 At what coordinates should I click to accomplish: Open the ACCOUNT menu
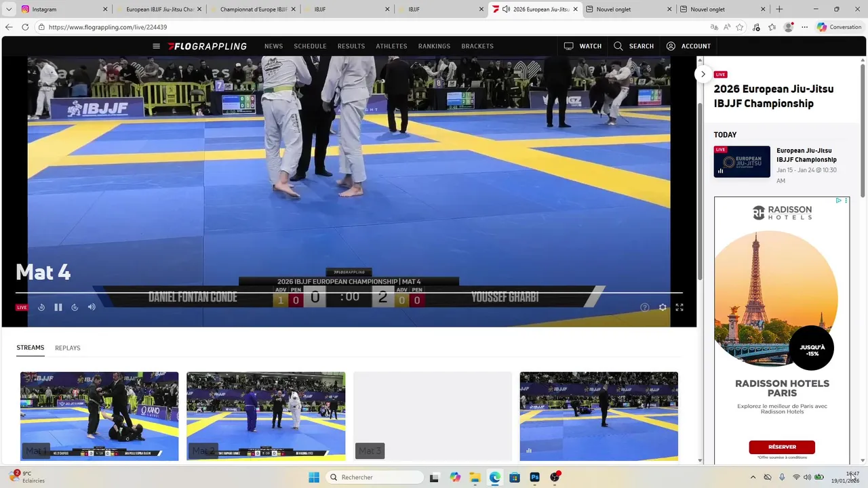tap(688, 46)
